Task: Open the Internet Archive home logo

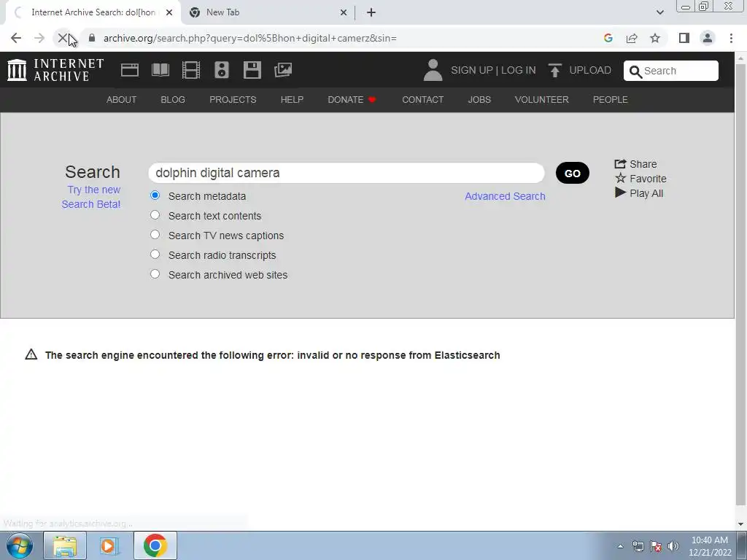Action: coord(55,70)
